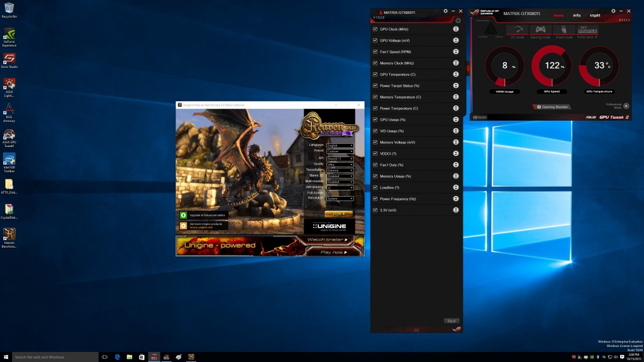Image resolution: width=644 pixels, height=362 pixels.
Task: Click the Back button in monitor panel
Action: tap(452, 321)
